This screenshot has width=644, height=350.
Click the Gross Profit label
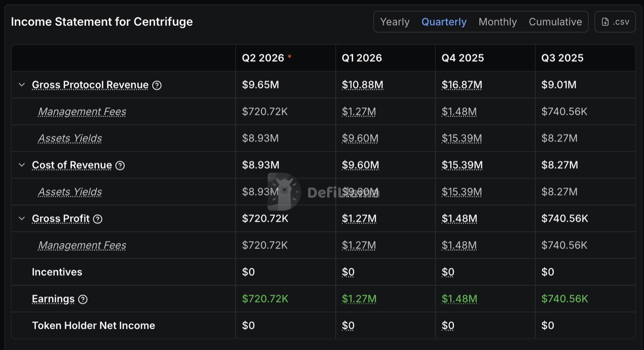pyautogui.click(x=61, y=218)
